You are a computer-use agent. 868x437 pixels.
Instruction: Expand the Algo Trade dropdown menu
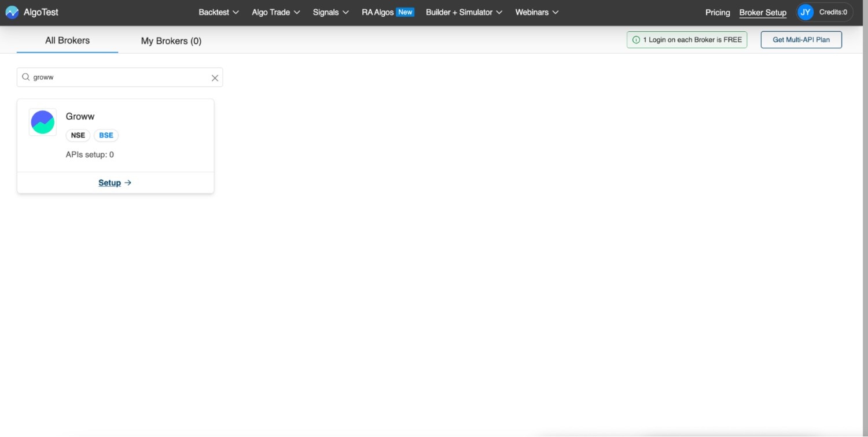tap(276, 12)
